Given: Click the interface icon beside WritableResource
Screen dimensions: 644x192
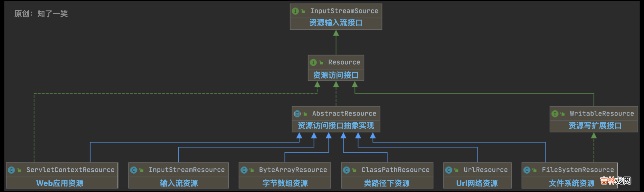Looking at the screenshot, I should [x=555, y=114].
